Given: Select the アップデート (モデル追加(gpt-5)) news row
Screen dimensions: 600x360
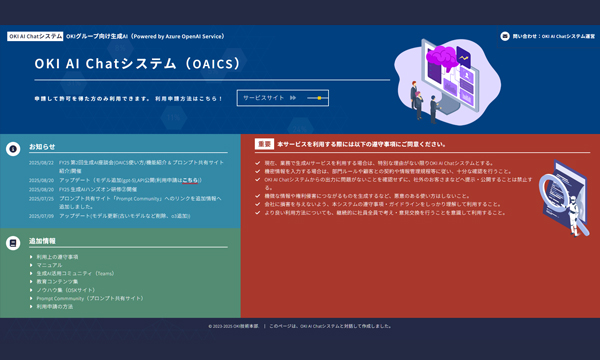Looking at the screenshot, I should pos(115,180).
